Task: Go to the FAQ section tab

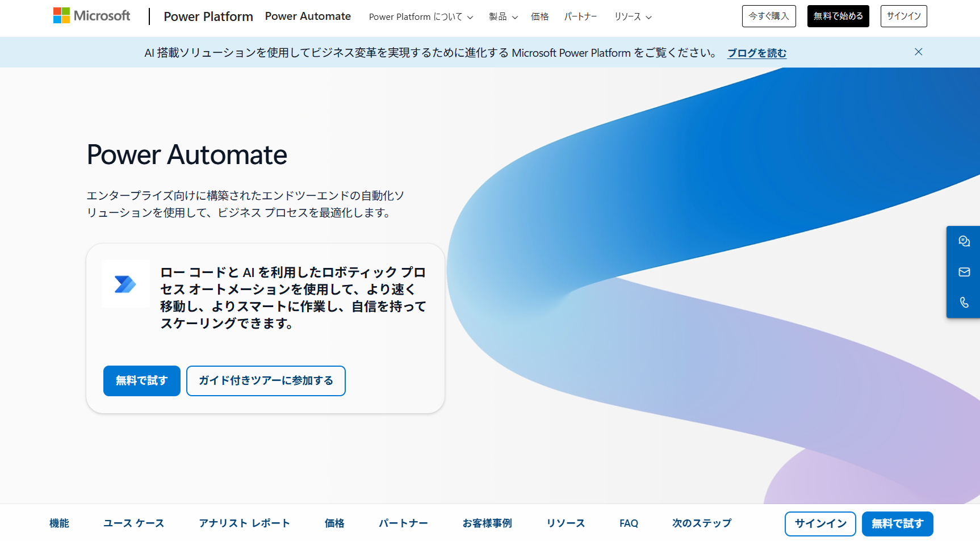Action: point(629,523)
